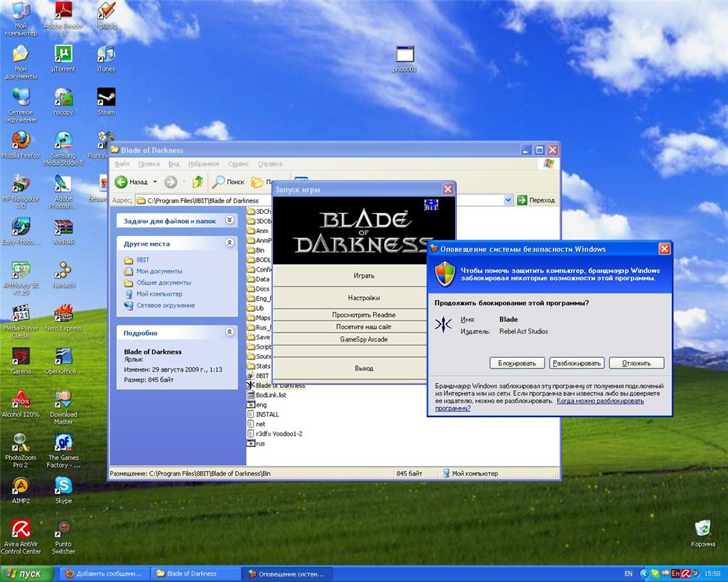Screen dimensions: 728x582
Task: Click the Когда можно разблокировать программу link
Action: point(600,401)
